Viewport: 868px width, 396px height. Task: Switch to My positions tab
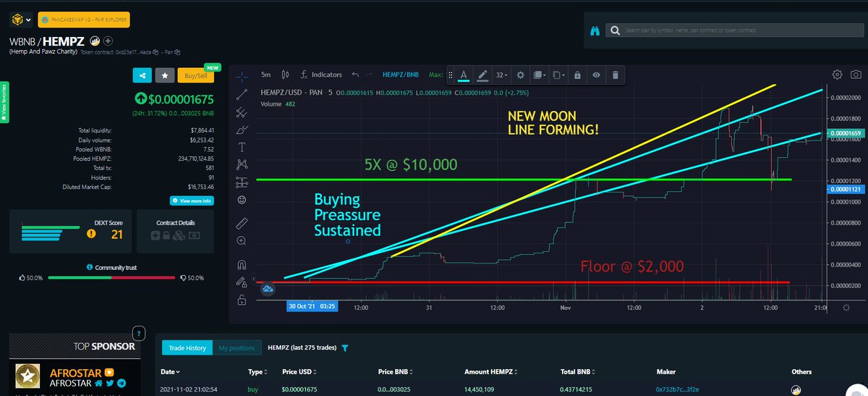[x=237, y=348]
